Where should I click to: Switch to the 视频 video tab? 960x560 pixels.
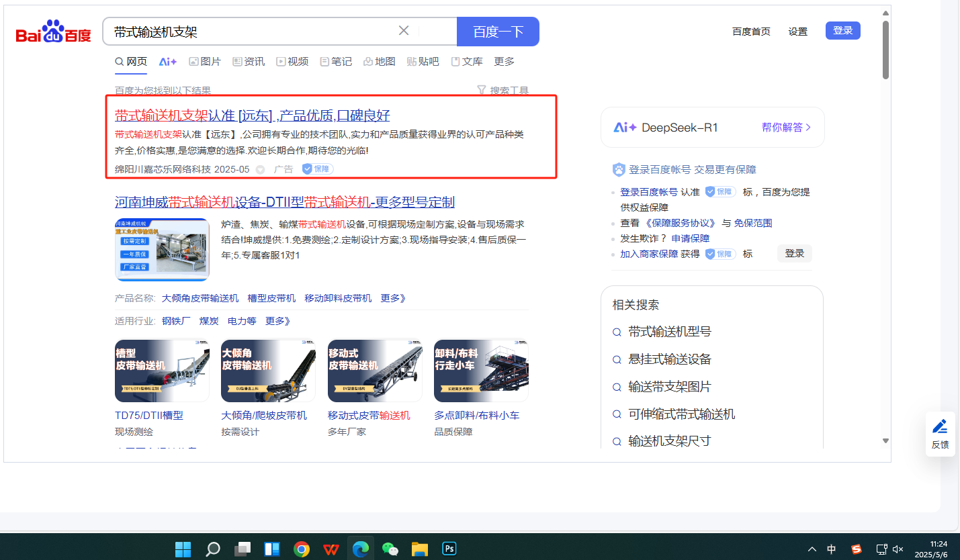pyautogui.click(x=292, y=62)
